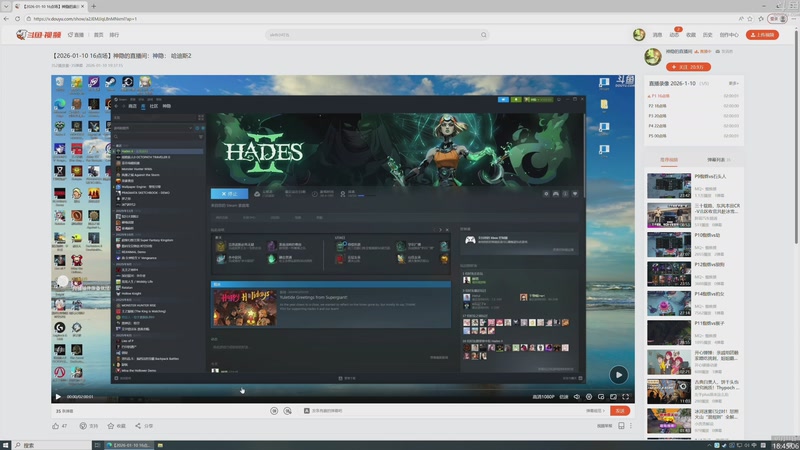
Task: Click the user avatar in the header
Action: pos(639,35)
